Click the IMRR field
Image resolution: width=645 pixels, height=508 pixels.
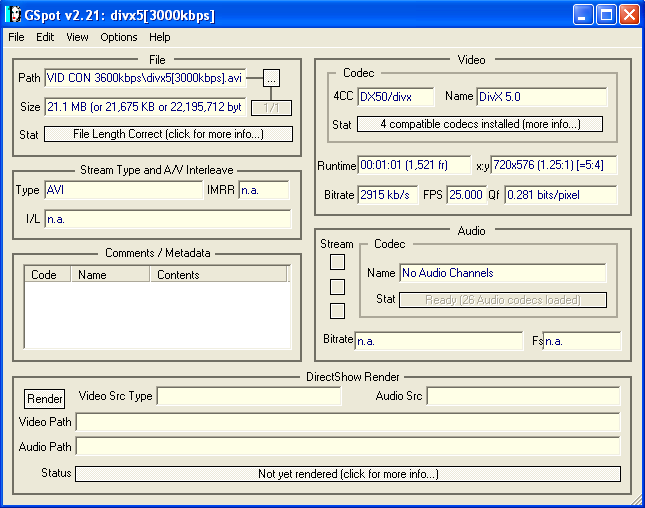264,190
